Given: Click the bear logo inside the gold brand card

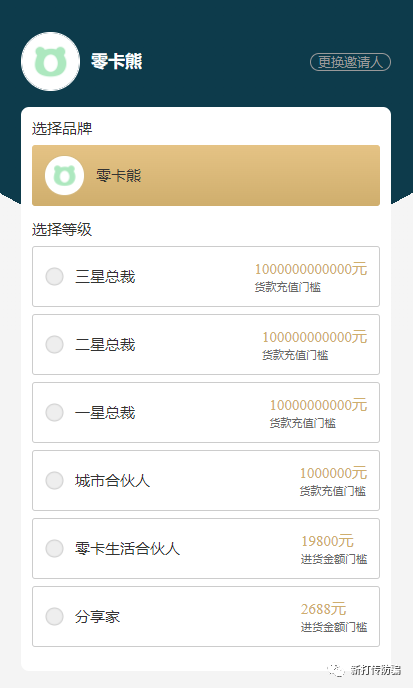Looking at the screenshot, I should tap(65, 176).
